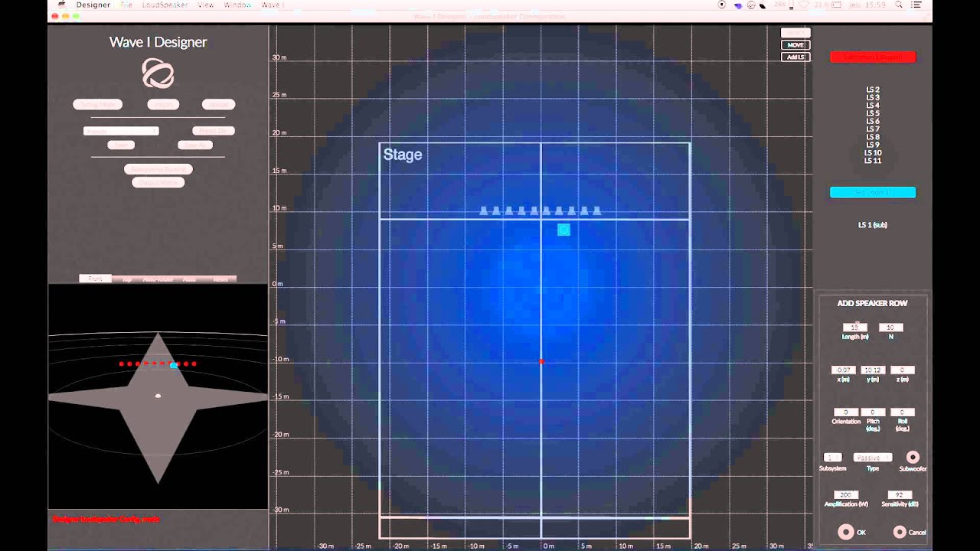Click the Stage label on the map
Viewport: 980px width, 551px height.
403,155
